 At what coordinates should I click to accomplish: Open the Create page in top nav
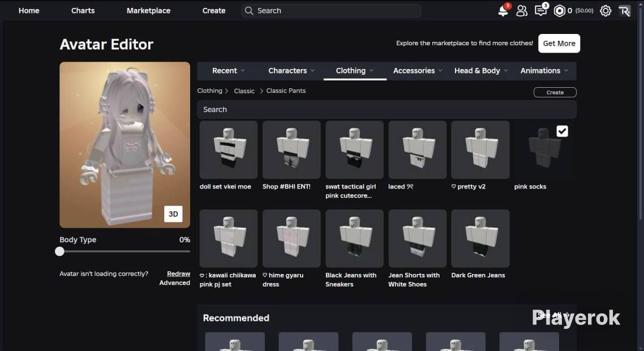tap(213, 11)
